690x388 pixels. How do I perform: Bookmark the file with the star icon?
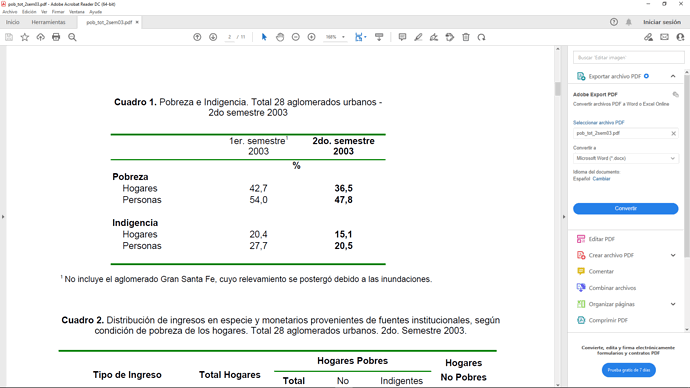pos(25,37)
